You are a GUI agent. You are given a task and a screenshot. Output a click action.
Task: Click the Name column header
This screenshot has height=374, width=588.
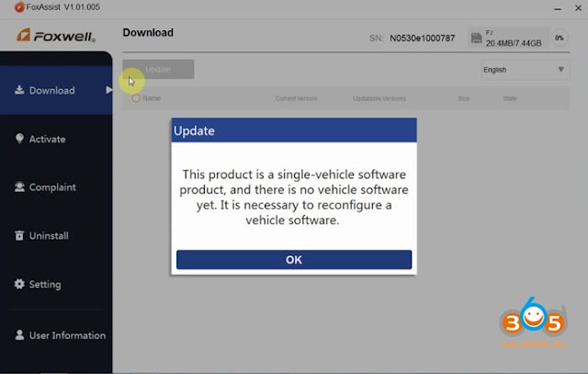click(152, 98)
